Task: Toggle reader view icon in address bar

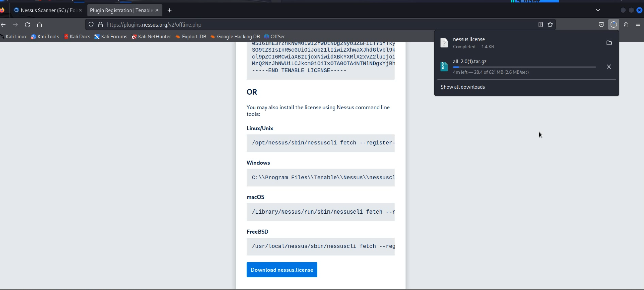Action: 540,25
